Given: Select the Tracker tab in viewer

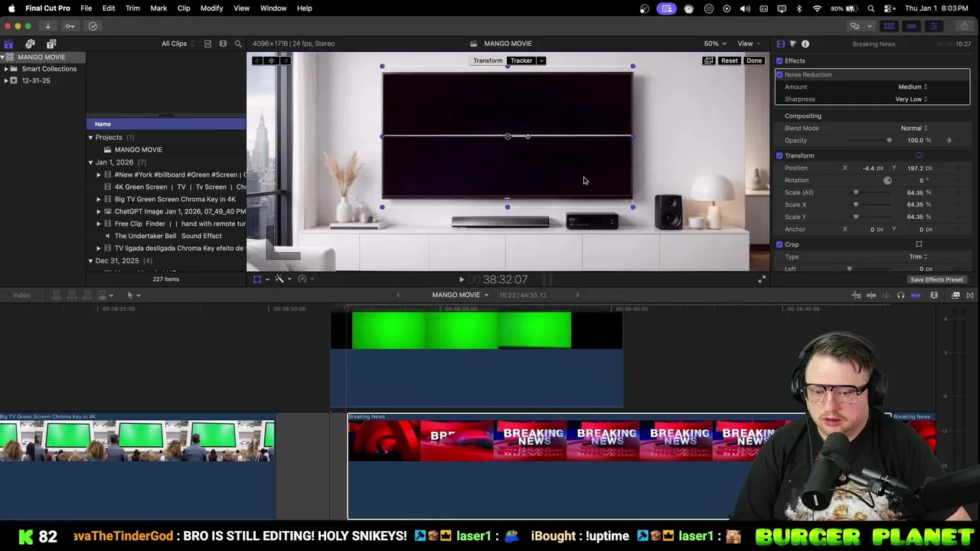Looking at the screenshot, I should coord(521,60).
